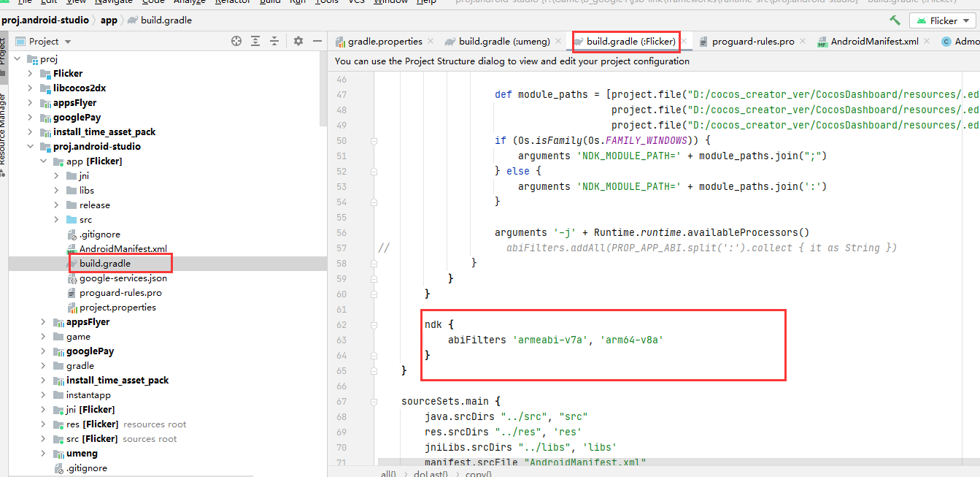Click the java.srcDirs code line
The image size is (980, 477).
click(506, 416)
